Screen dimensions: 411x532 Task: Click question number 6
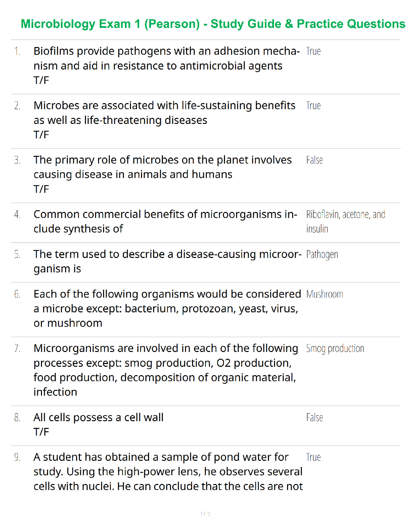coord(17,295)
